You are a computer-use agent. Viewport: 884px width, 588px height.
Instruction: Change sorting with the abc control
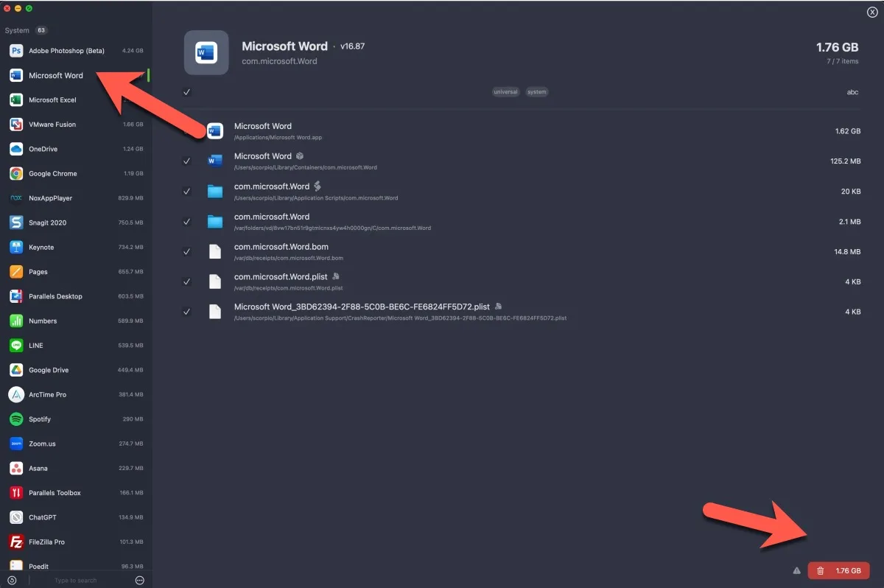click(853, 92)
